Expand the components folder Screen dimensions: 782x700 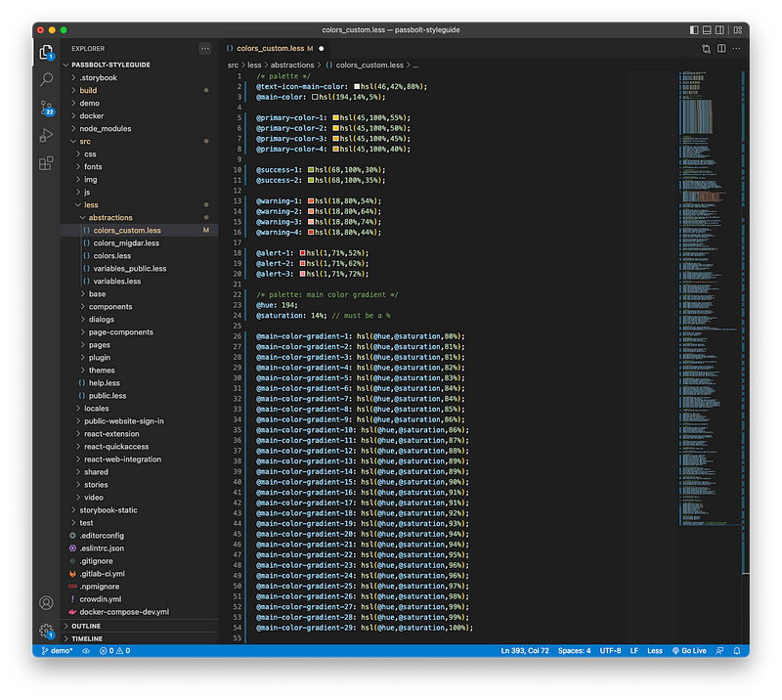click(x=109, y=307)
